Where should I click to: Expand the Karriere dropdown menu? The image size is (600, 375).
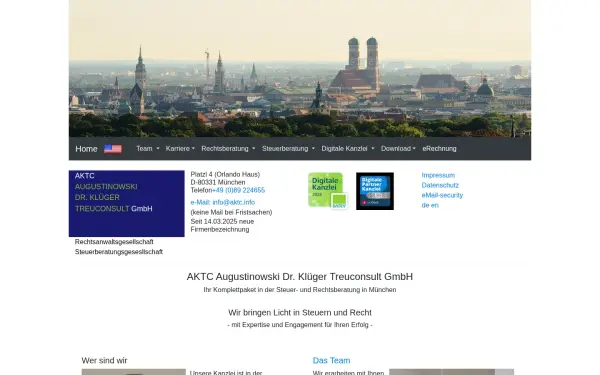pyautogui.click(x=180, y=148)
